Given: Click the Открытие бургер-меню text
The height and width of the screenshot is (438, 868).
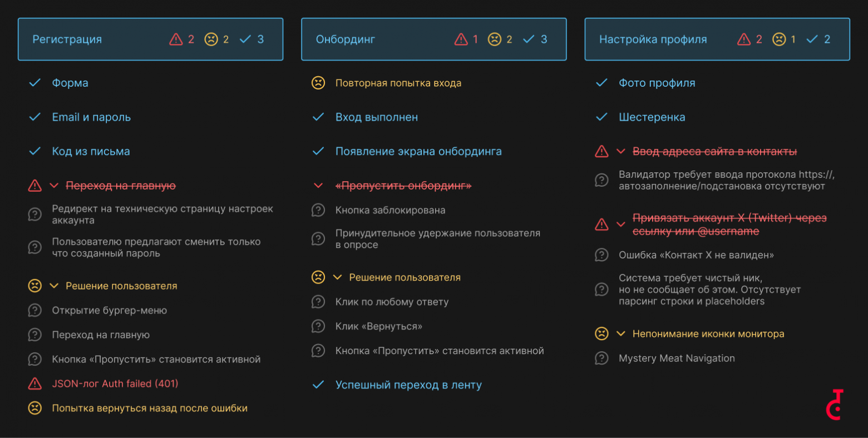Looking at the screenshot, I should pyautogui.click(x=109, y=310).
